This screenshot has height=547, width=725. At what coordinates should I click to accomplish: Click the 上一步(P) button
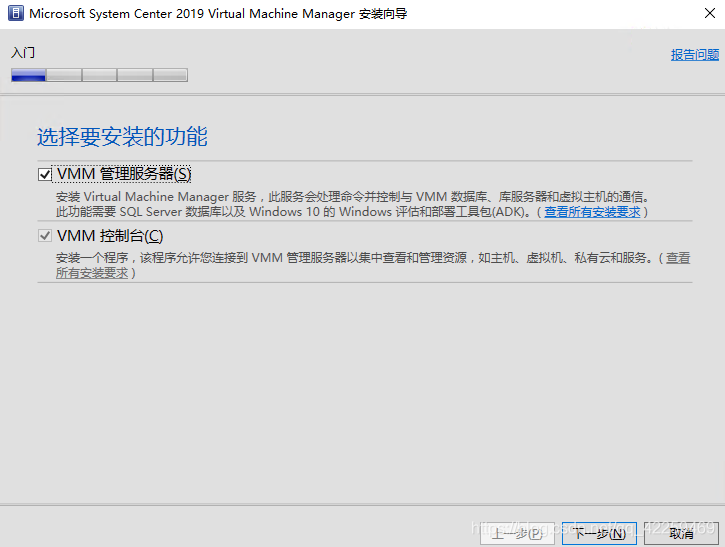pos(517,534)
